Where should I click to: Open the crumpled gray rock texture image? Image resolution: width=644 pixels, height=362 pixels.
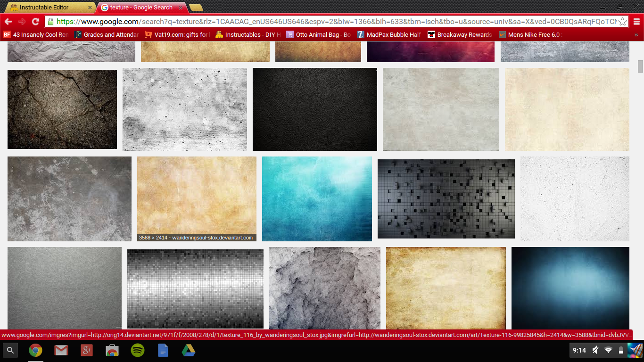click(x=325, y=288)
